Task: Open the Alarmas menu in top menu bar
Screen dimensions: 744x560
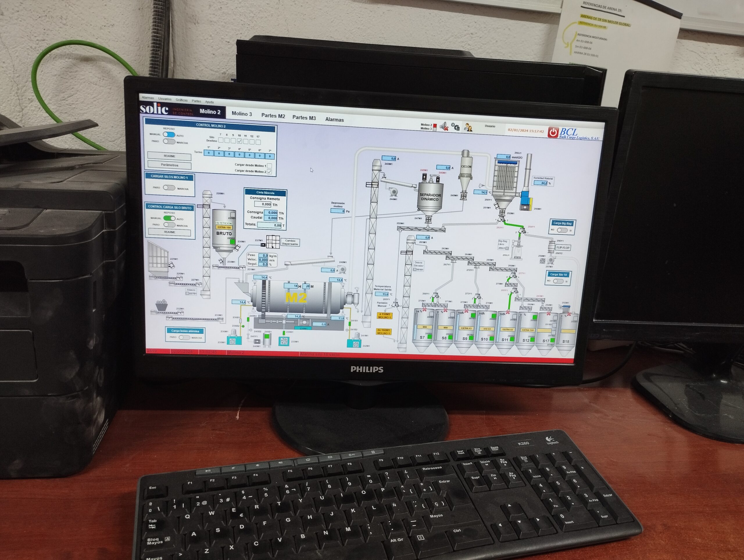Action: (148, 98)
